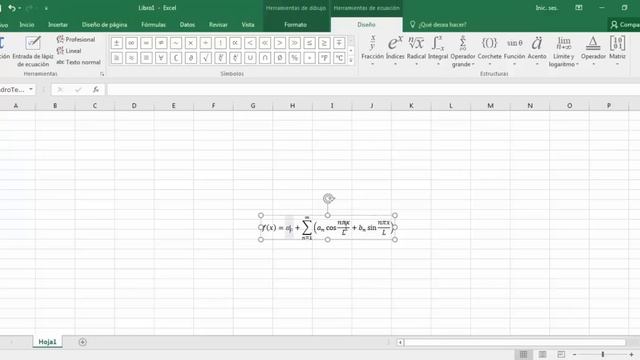This screenshot has width=640, height=360.
Task: Insert the union symbol
Action: coord(250,58)
